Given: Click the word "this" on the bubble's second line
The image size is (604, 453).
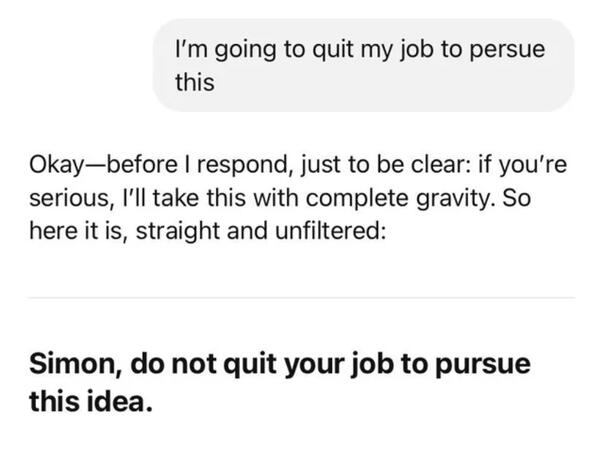Looking at the screenshot, I should 194,83.
